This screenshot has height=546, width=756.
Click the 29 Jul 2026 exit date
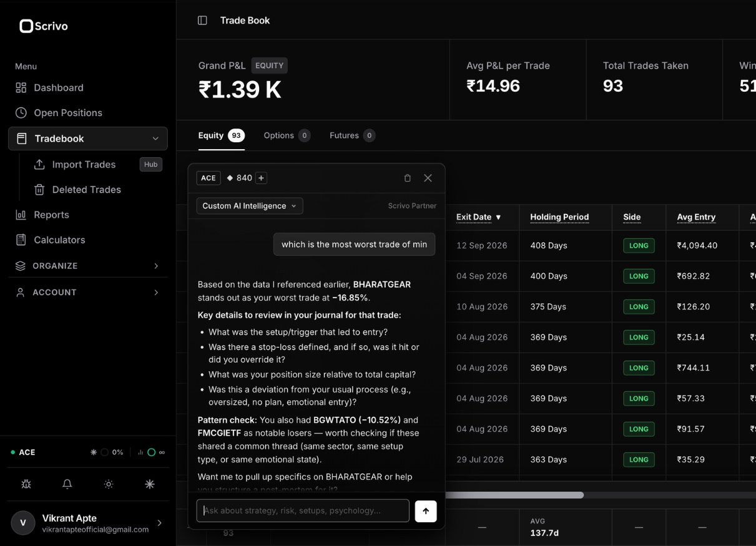pyautogui.click(x=480, y=460)
